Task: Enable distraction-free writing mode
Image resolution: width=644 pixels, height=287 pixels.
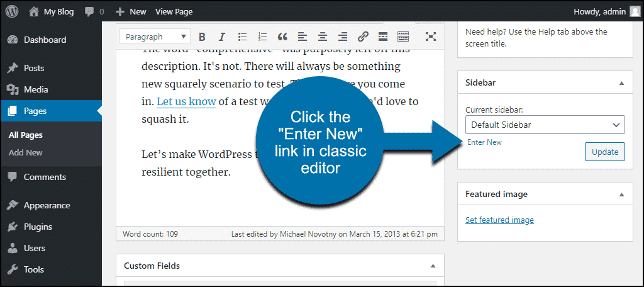Action: click(x=431, y=37)
